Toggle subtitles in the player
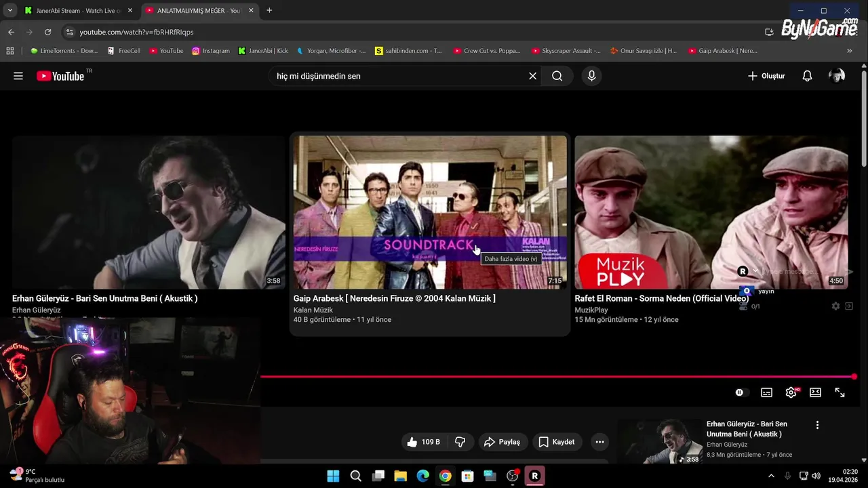Image resolution: width=868 pixels, height=488 pixels. (766, 392)
